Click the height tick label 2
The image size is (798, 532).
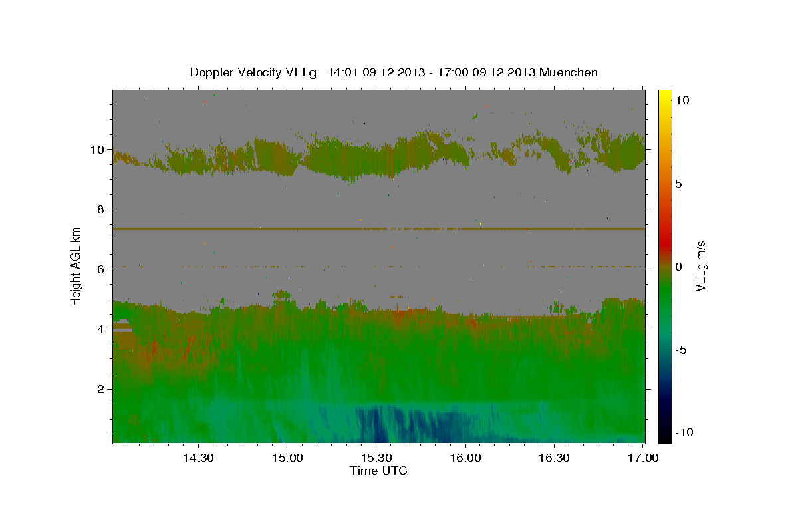(100, 389)
